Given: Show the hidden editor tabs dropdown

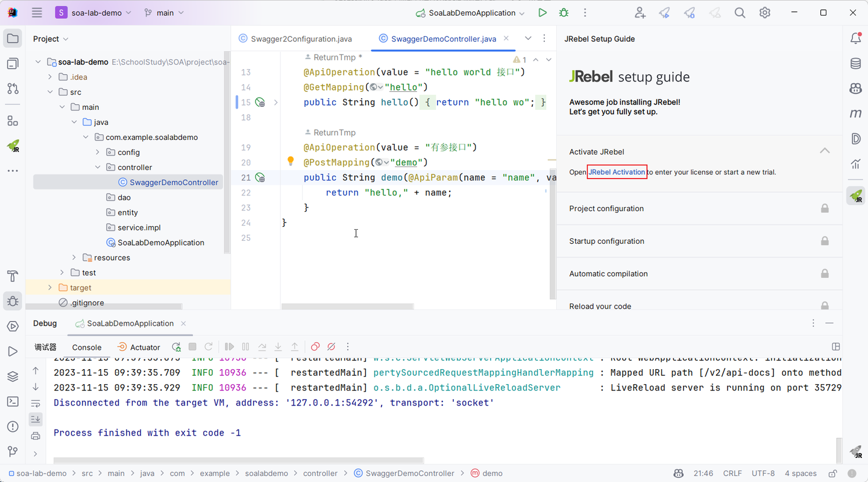Looking at the screenshot, I should (x=528, y=38).
